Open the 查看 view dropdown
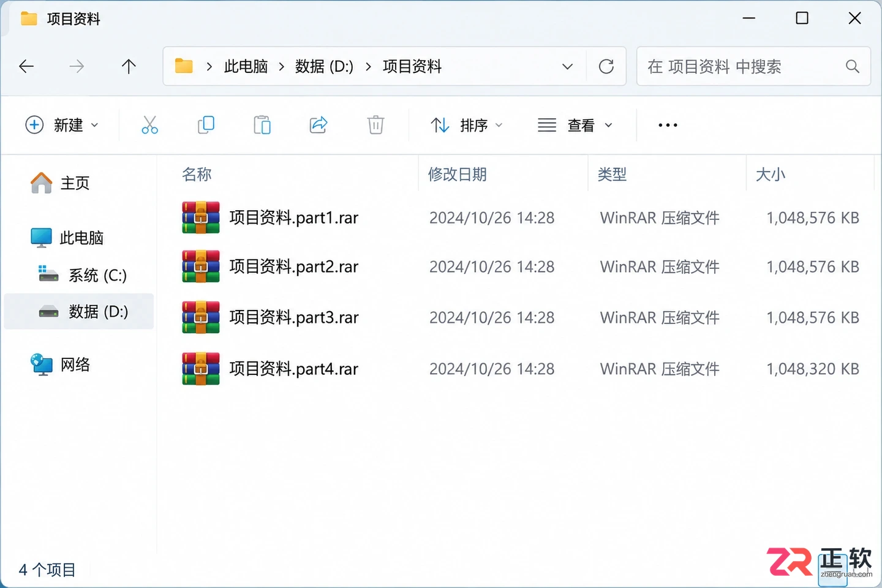 575,125
